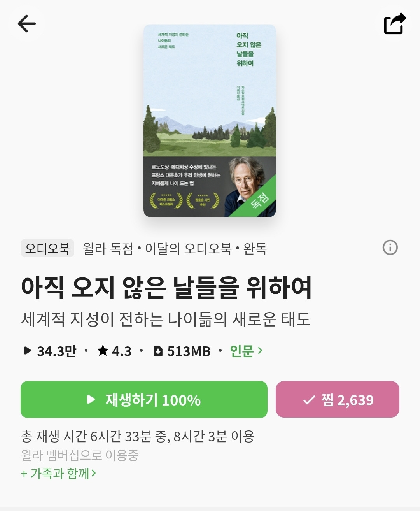Open the book cover thumbnail

point(210,121)
